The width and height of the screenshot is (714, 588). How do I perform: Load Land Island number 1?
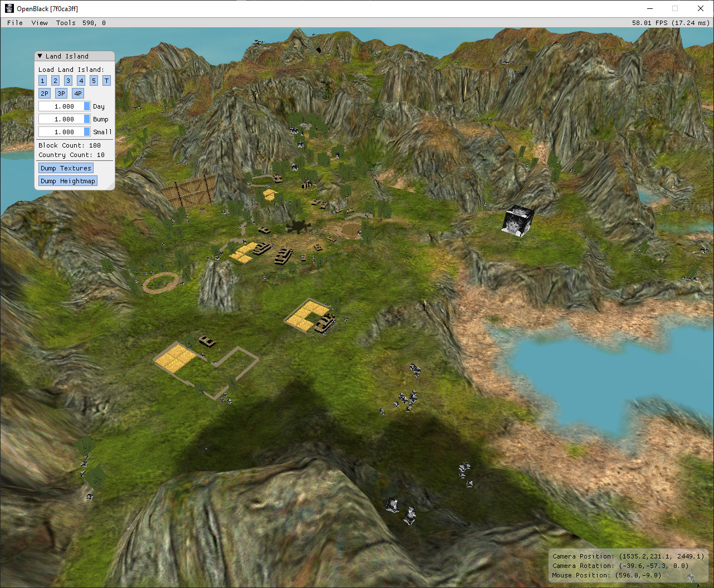42,81
